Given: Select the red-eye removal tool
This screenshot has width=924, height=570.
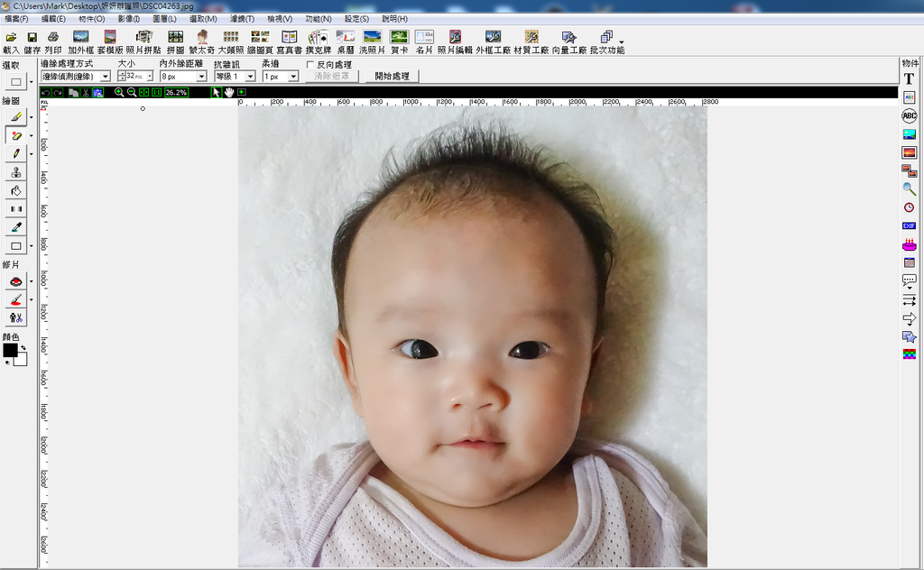Looking at the screenshot, I should click(x=16, y=281).
